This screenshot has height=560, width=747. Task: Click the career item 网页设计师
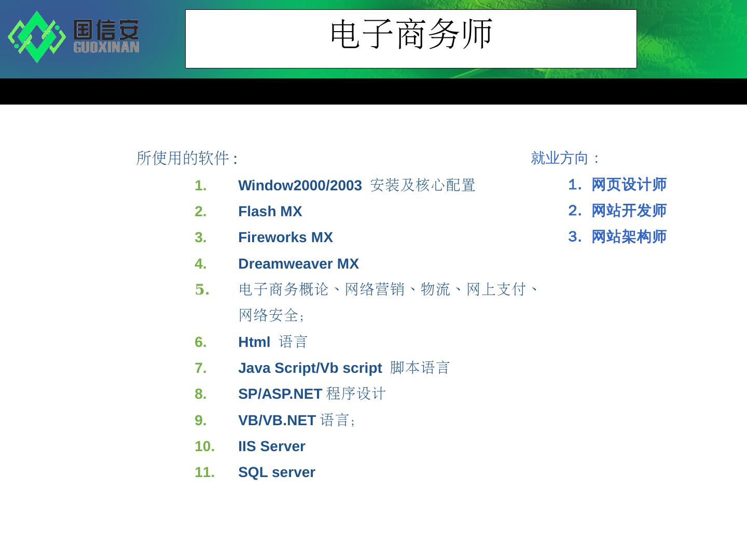point(629,185)
